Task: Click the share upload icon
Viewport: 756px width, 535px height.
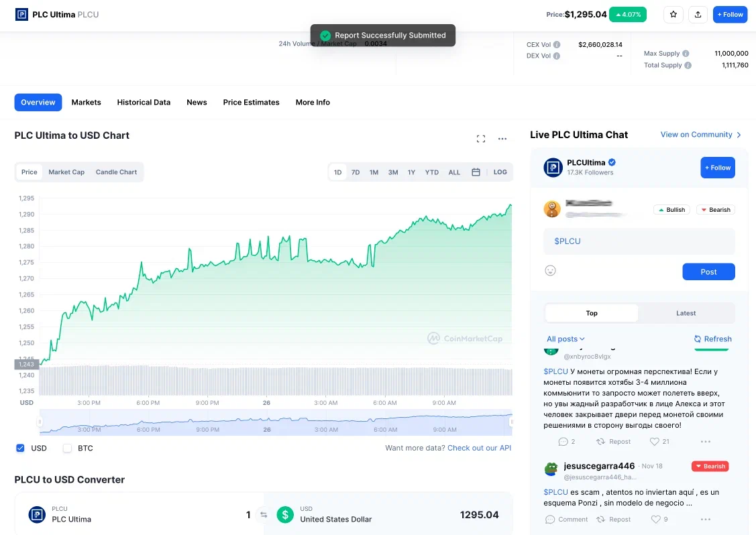Action: tap(698, 15)
